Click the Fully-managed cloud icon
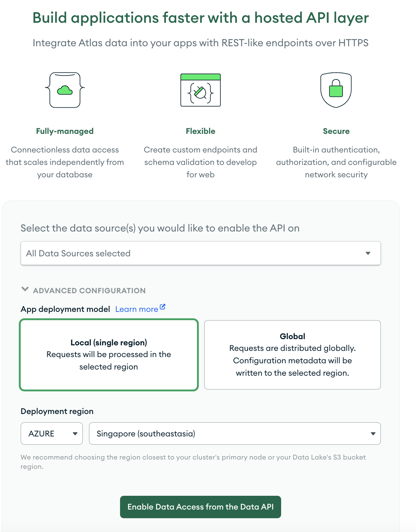The width and height of the screenshot is (416, 532). (65, 90)
